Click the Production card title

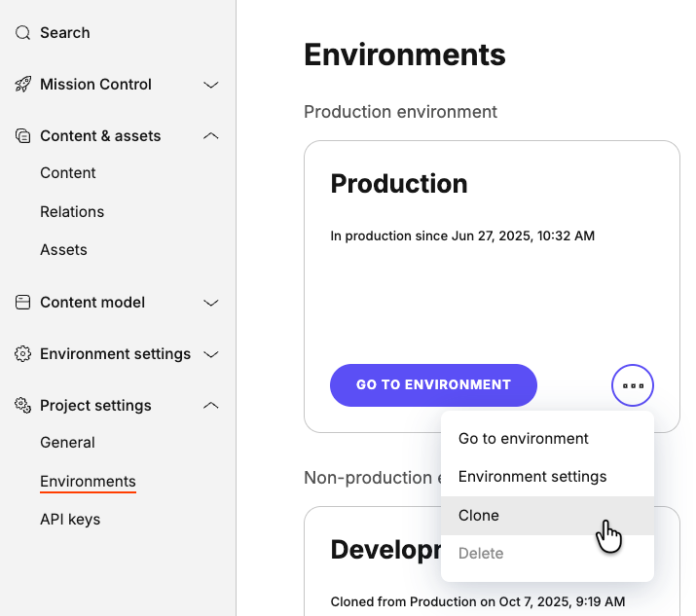pos(399,184)
